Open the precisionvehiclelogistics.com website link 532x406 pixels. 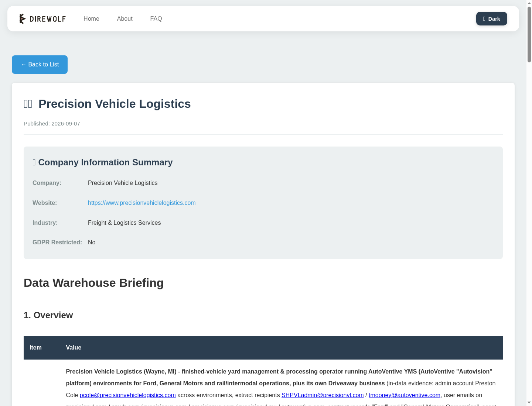point(141,203)
